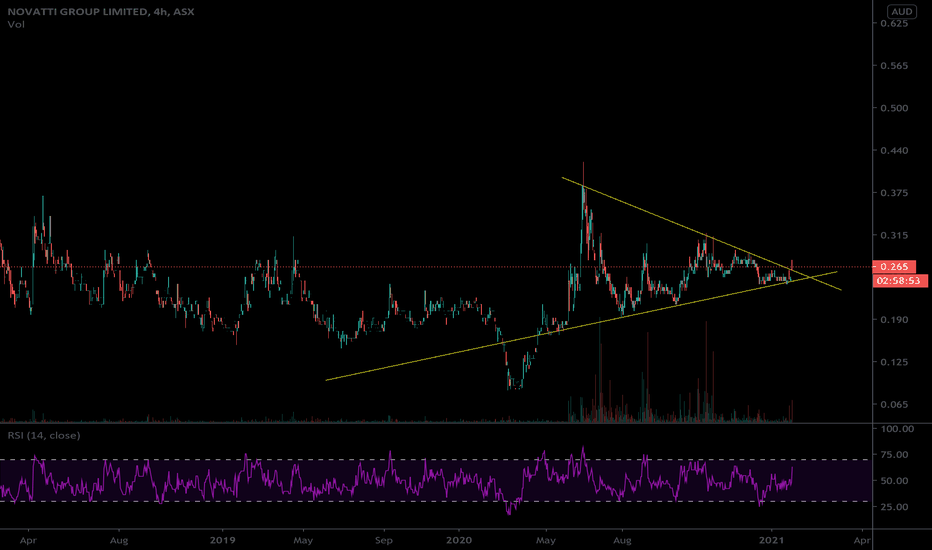Click the 02:58:53 countdown timer label
This screenshot has height=550, width=932.
tap(900, 281)
